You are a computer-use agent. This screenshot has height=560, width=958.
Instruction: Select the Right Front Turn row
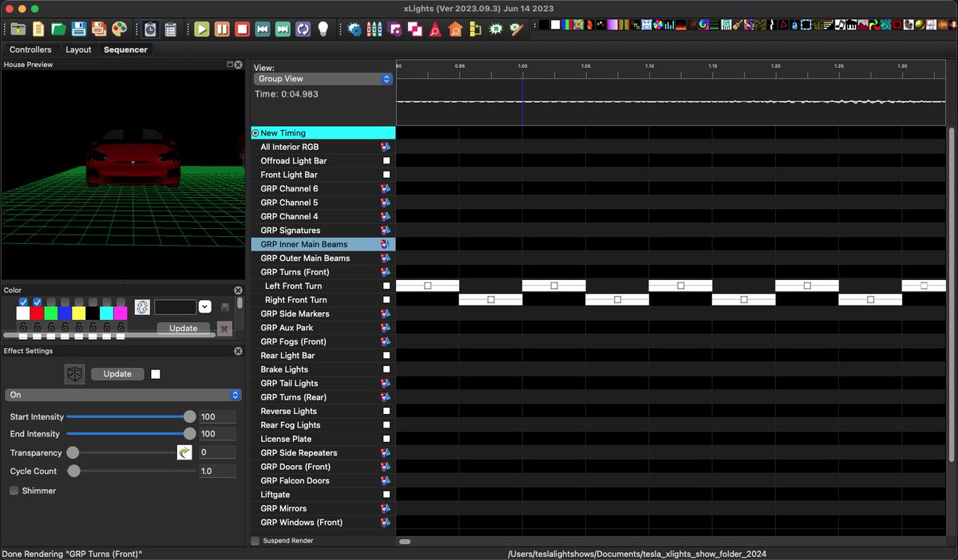[x=323, y=300]
